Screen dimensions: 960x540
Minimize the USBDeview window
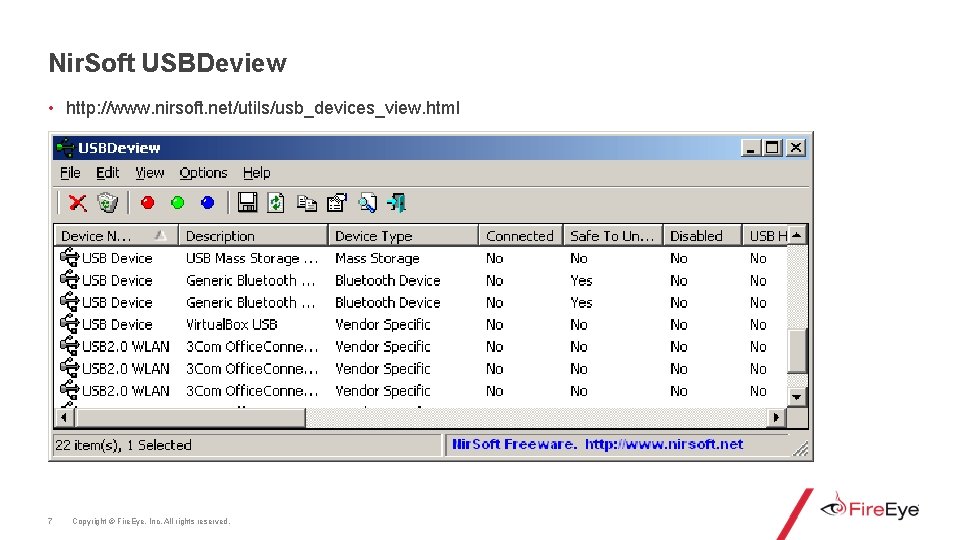[x=751, y=148]
